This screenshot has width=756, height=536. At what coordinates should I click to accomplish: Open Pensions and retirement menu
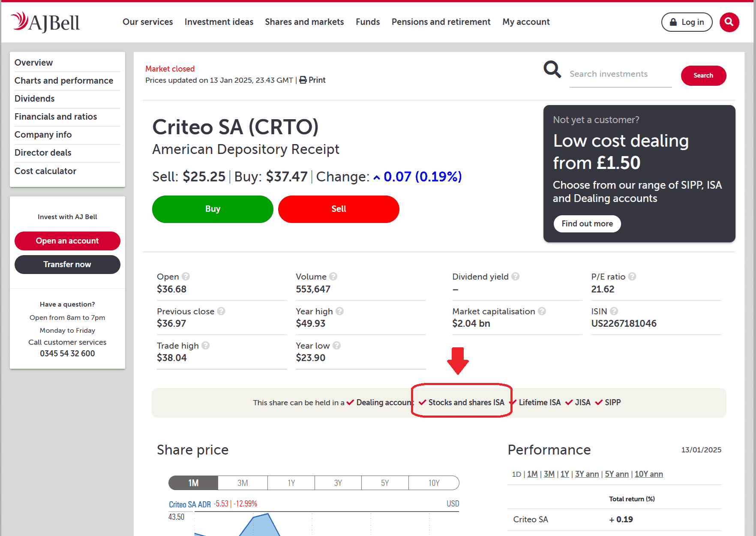[x=441, y=22]
